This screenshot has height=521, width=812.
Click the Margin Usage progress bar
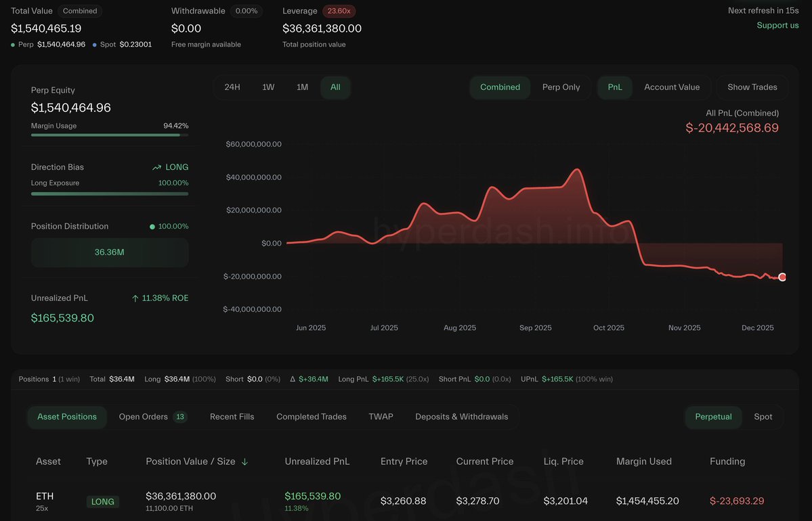pyautogui.click(x=109, y=135)
